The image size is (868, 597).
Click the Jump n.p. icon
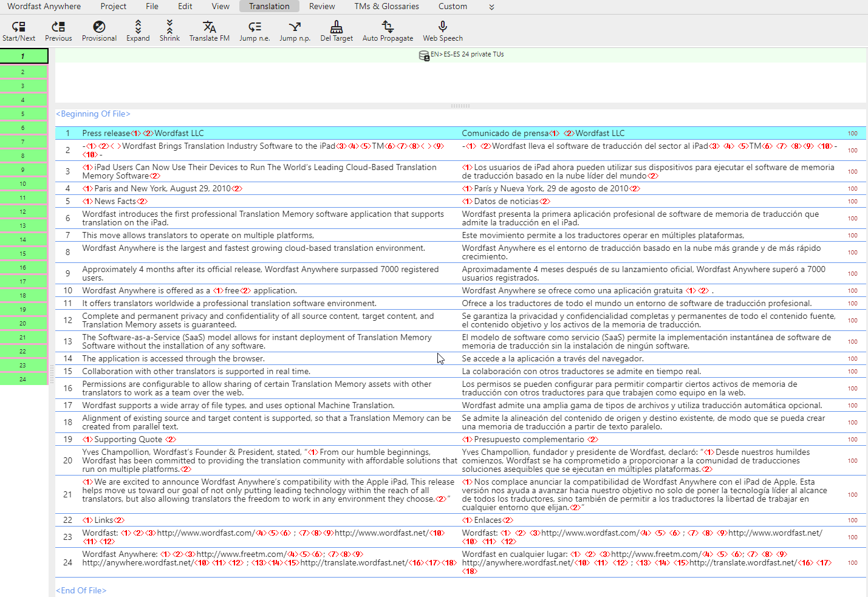[x=295, y=27]
